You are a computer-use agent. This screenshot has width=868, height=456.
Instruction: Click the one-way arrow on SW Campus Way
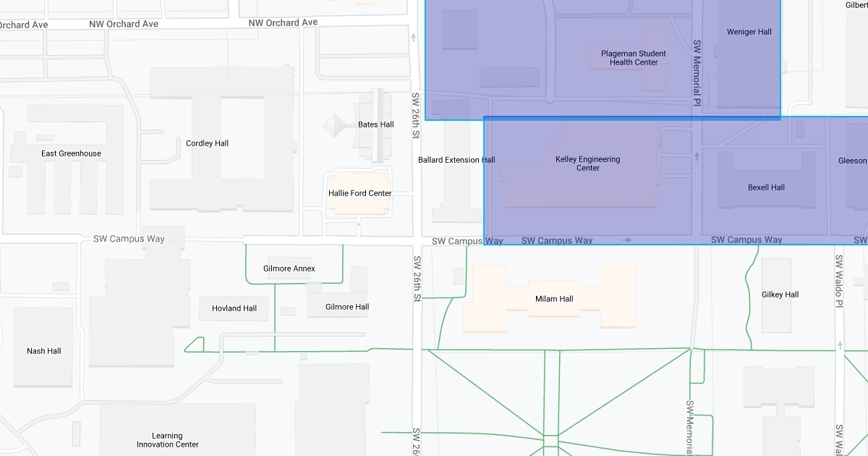tap(627, 240)
